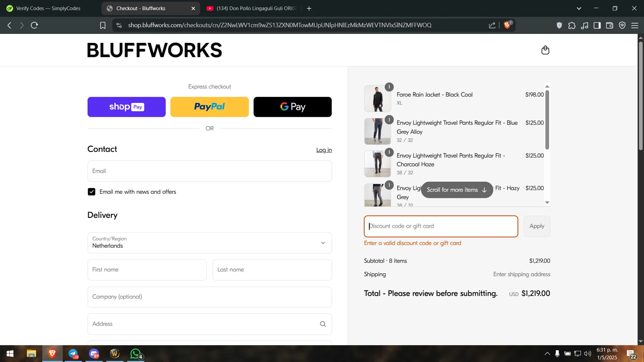Pay with Shop Pay button

(x=127, y=107)
